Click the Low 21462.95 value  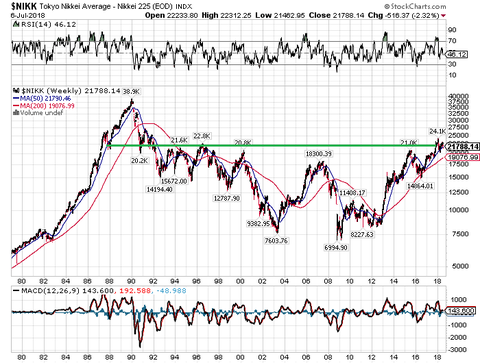point(280,15)
